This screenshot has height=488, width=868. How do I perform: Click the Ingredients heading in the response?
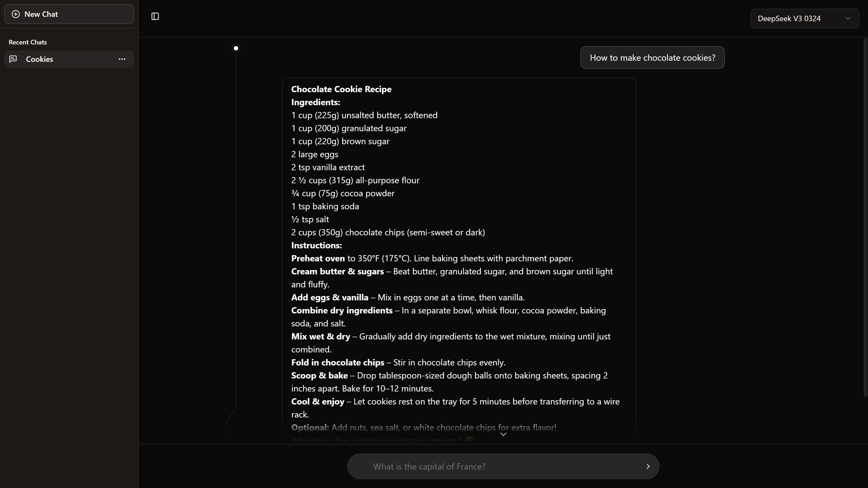click(x=315, y=102)
